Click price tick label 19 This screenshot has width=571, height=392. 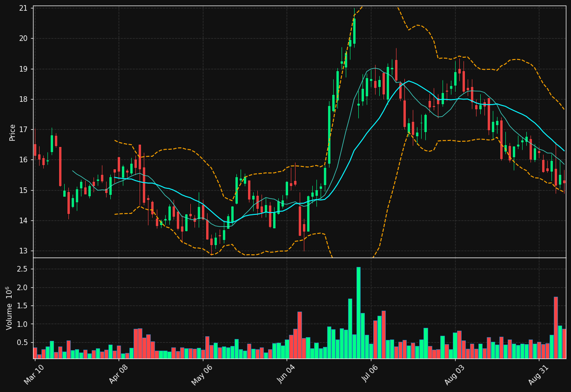tap(23, 69)
